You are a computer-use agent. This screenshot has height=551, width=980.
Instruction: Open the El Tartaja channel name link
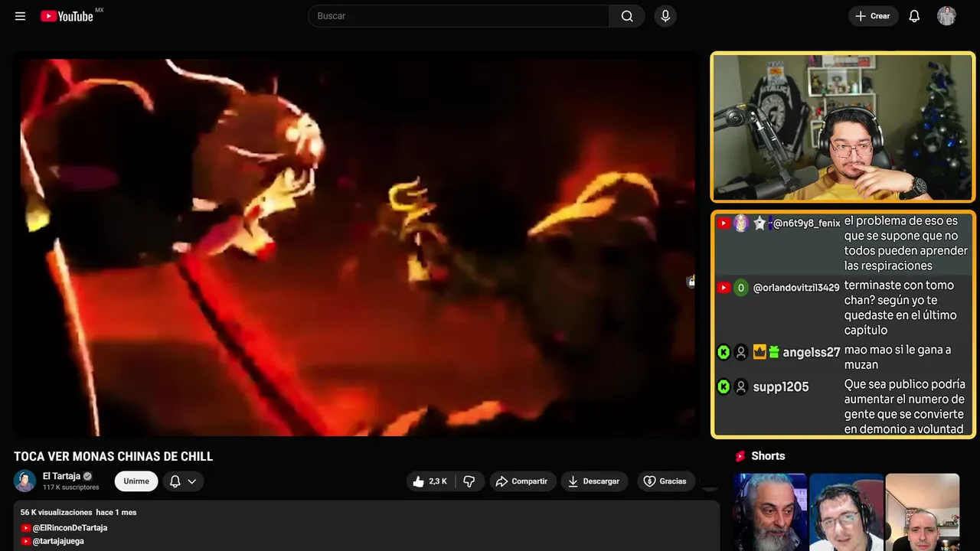[61, 476]
